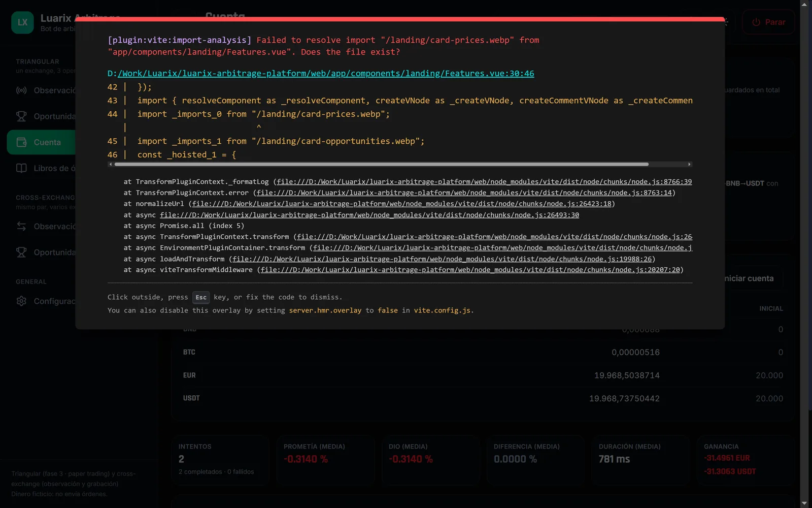Click the Esc key hint
This screenshot has width=812, height=508.
[201, 297]
